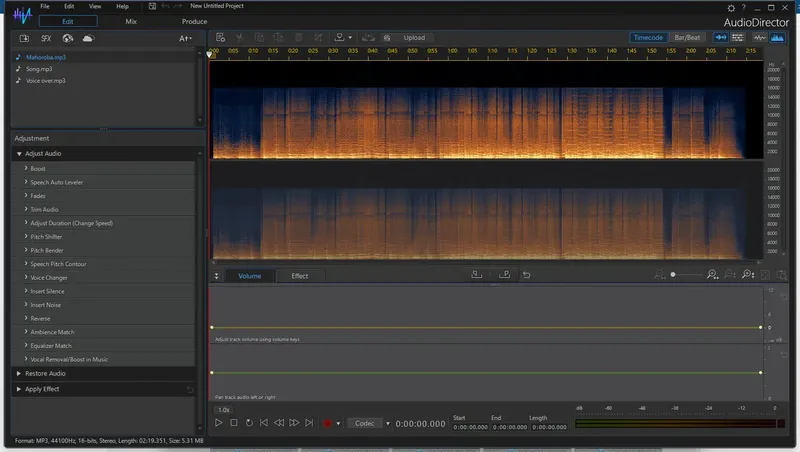This screenshot has width=800, height=452.
Task: Open settings gear in title bar
Action: point(731,8)
